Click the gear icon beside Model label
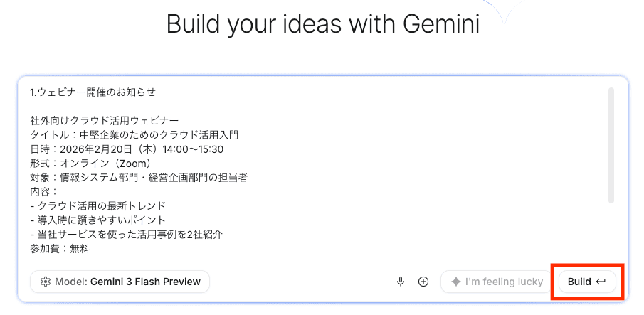Image resolution: width=644 pixels, height=315 pixels. coord(45,282)
